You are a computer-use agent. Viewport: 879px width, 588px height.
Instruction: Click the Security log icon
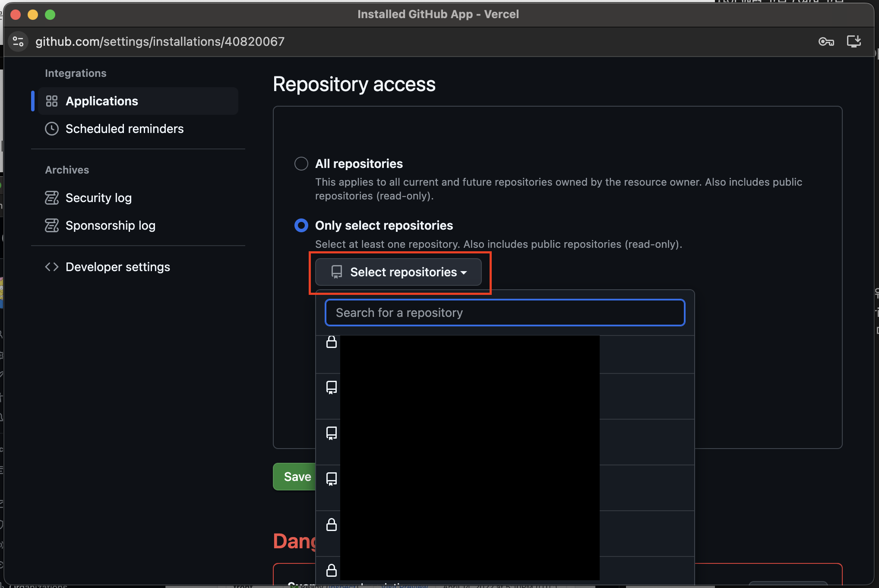click(x=52, y=198)
